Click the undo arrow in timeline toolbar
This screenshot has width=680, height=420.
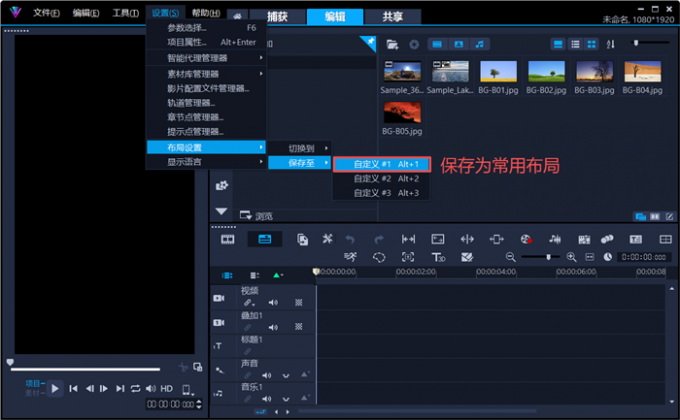[350, 239]
